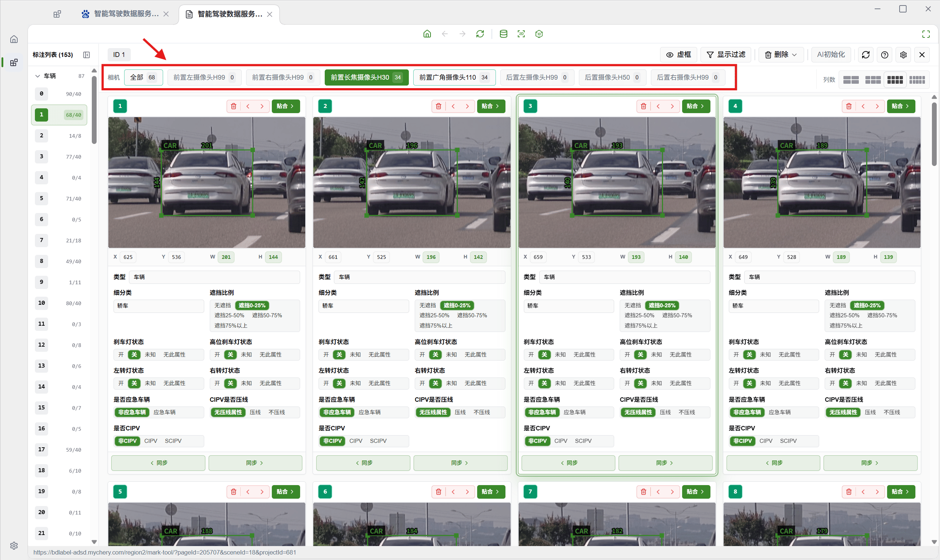Open 类型 dropdown on card 3

point(624,277)
